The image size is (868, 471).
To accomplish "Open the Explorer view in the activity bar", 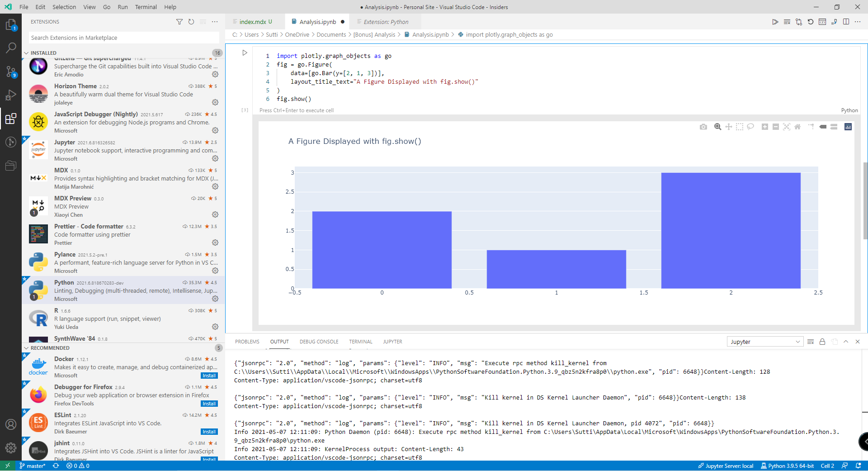I will pyautogui.click(x=11, y=24).
